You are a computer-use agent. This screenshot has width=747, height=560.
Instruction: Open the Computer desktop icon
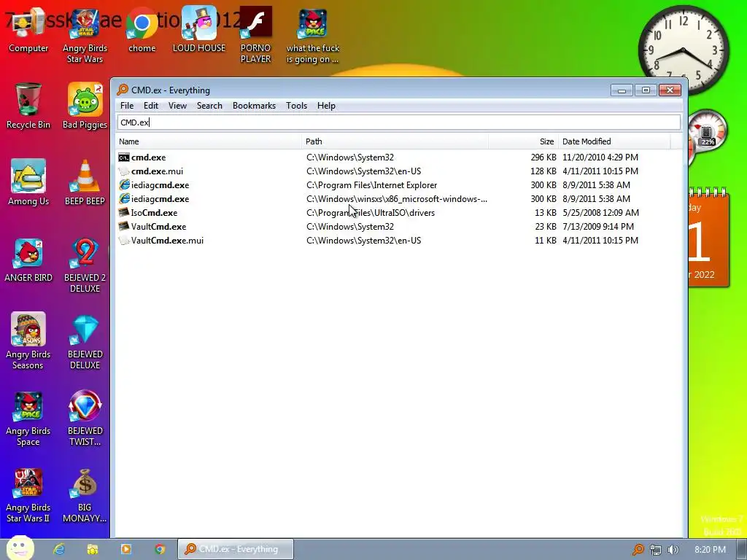coord(28,30)
